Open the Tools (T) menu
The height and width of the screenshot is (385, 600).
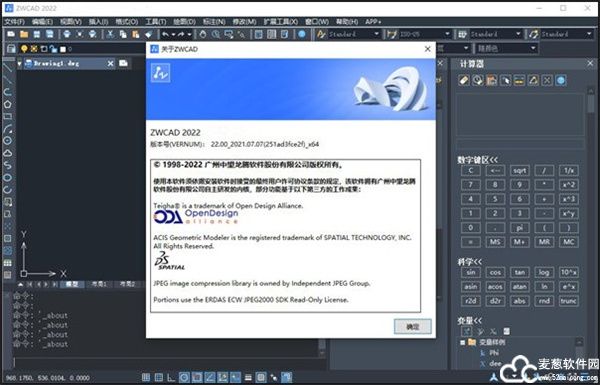point(156,22)
